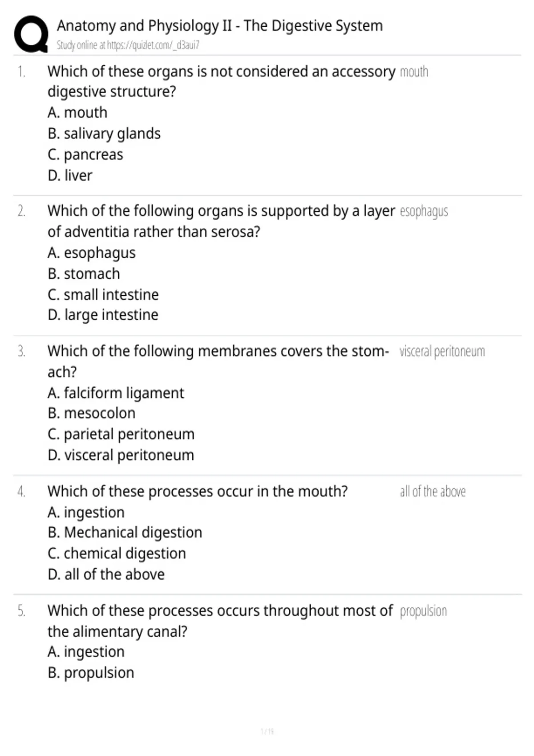Image resolution: width=534 pixels, height=756 pixels.
Task: Choose option A. falciform ligament
Action: pos(116,393)
